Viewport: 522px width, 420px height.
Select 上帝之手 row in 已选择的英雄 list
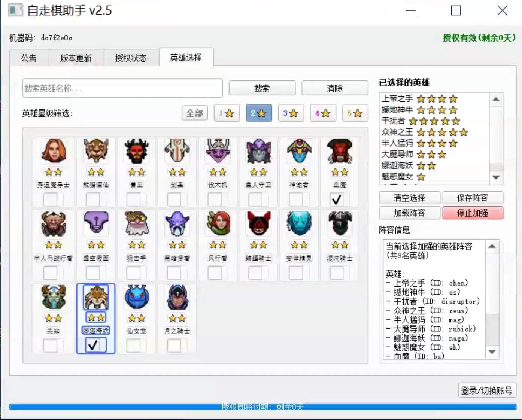(x=434, y=99)
